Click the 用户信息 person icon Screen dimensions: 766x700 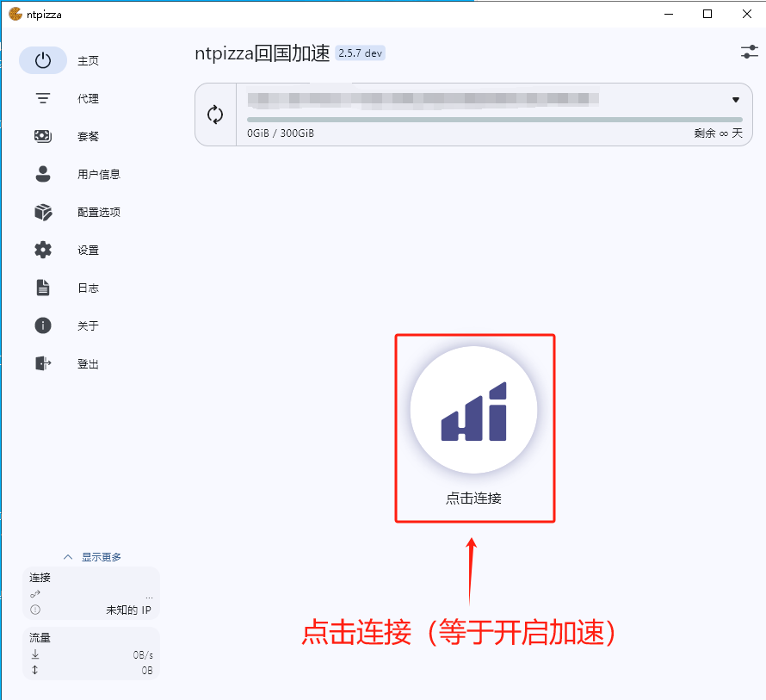tap(43, 174)
